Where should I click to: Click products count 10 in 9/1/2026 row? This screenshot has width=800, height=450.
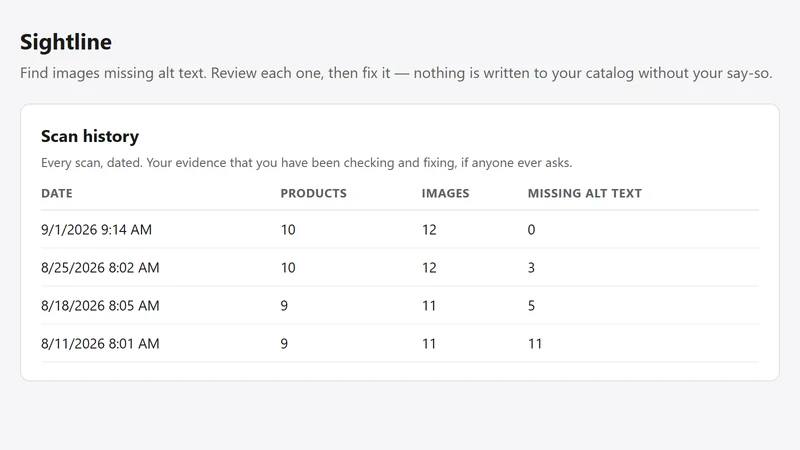point(288,230)
